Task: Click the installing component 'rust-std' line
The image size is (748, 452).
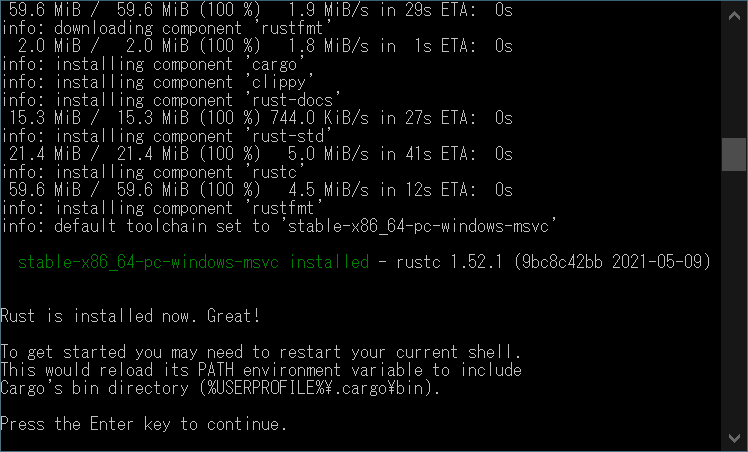Action: pyautogui.click(x=166, y=136)
